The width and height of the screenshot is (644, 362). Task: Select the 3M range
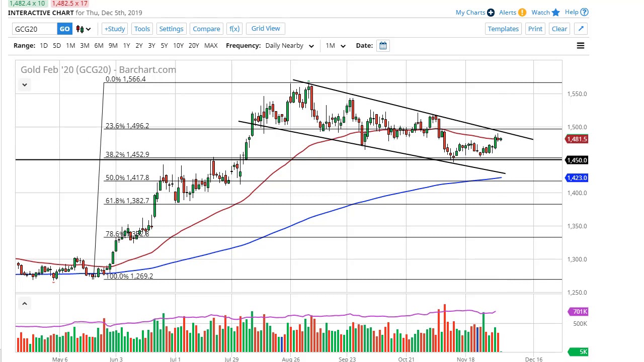point(85,46)
